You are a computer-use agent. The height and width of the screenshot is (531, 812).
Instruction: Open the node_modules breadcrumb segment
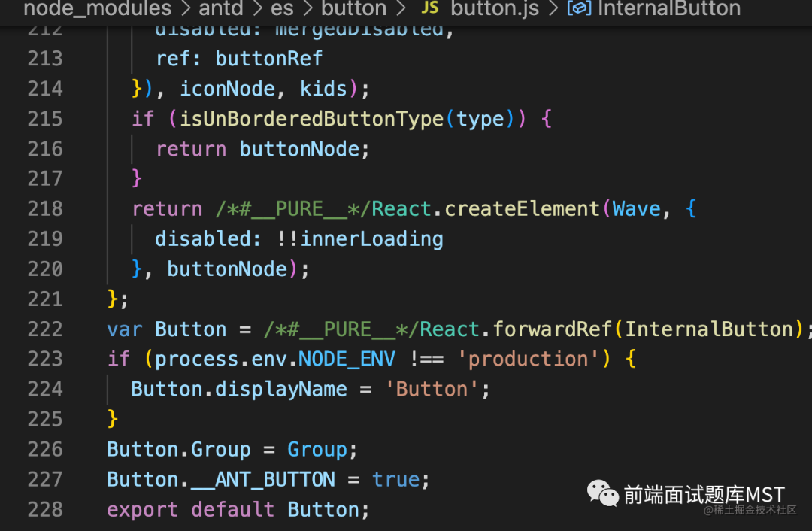(x=97, y=8)
